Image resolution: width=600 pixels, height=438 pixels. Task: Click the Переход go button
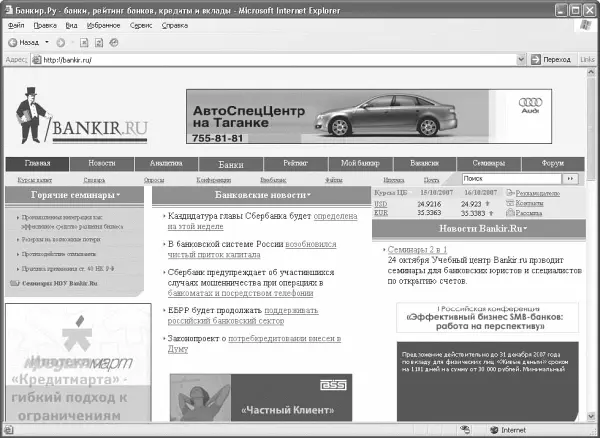[551, 60]
